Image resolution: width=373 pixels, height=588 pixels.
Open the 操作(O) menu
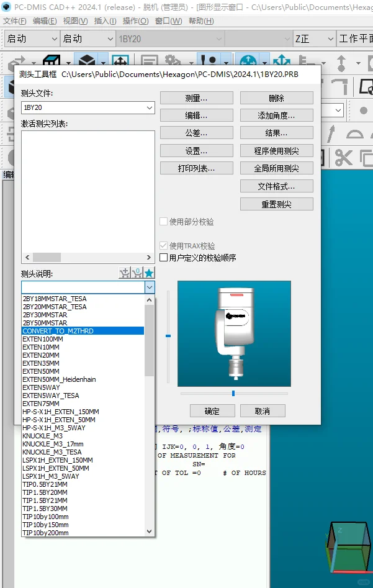pyautogui.click(x=136, y=21)
